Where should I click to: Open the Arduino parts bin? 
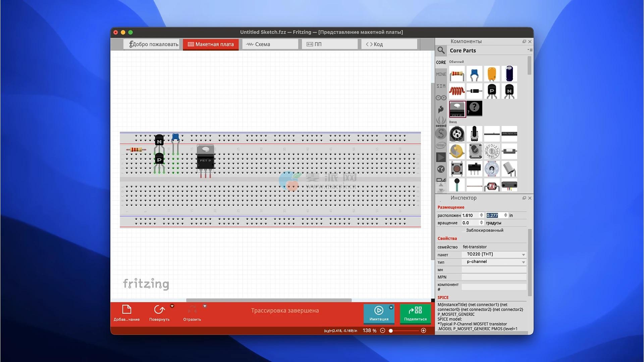click(x=441, y=98)
